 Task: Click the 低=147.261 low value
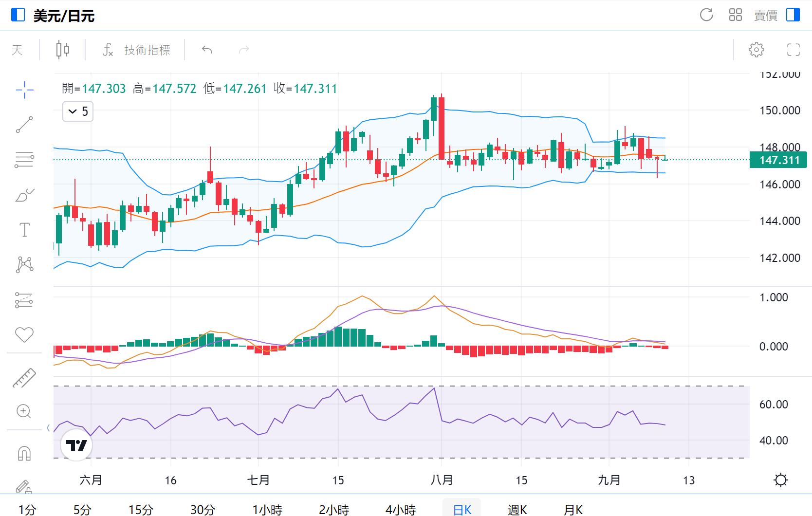(x=235, y=89)
